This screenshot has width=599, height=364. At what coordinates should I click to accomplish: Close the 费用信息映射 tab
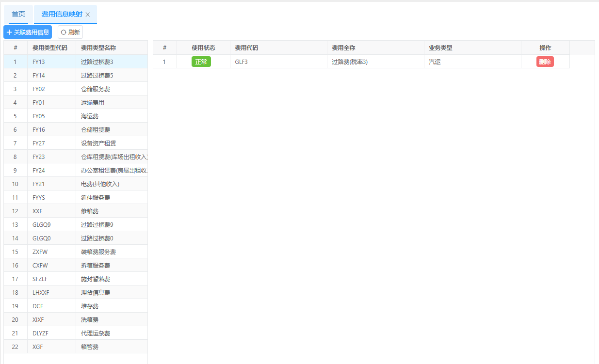point(88,15)
